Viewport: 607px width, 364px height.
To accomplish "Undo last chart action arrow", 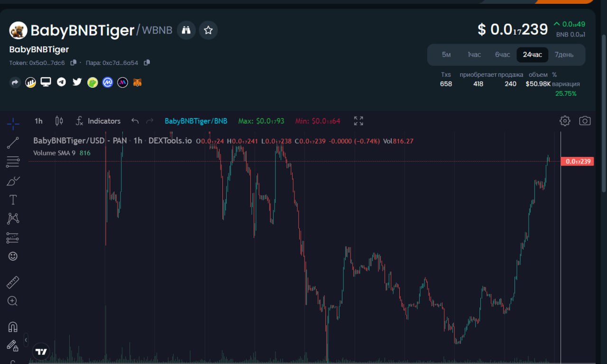I will tap(135, 121).
